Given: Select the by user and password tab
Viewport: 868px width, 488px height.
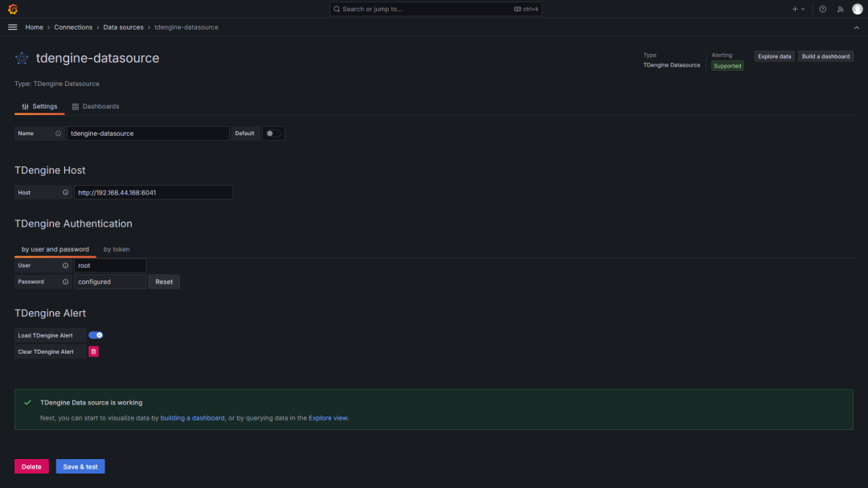Looking at the screenshot, I should pyautogui.click(x=55, y=249).
